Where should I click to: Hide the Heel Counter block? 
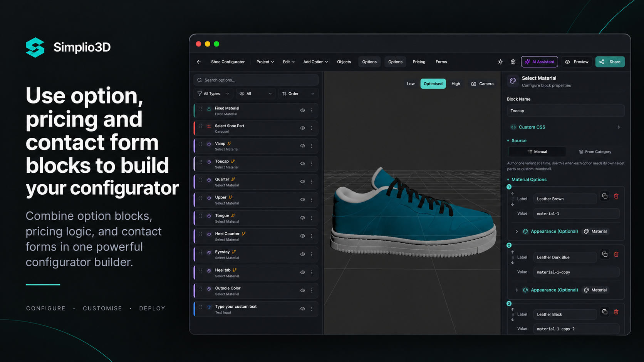(x=303, y=236)
